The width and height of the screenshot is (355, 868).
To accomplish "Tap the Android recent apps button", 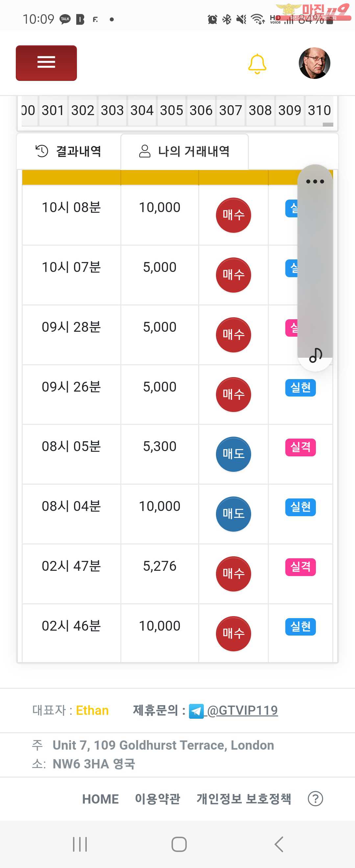I will tap(80, 844).
